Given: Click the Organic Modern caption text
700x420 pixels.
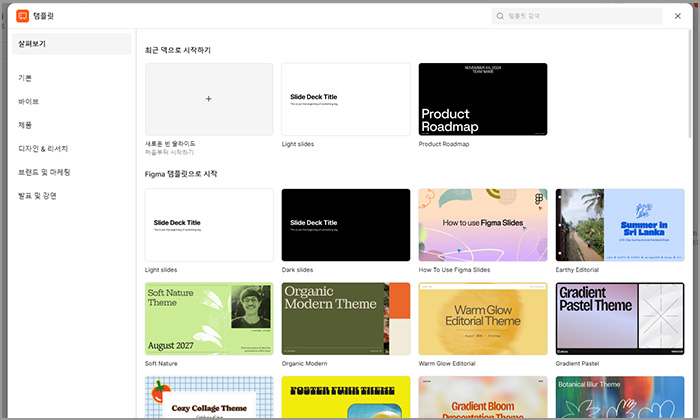Looking at the screenshot, I should pyautogui.click(x=304, y=364).
